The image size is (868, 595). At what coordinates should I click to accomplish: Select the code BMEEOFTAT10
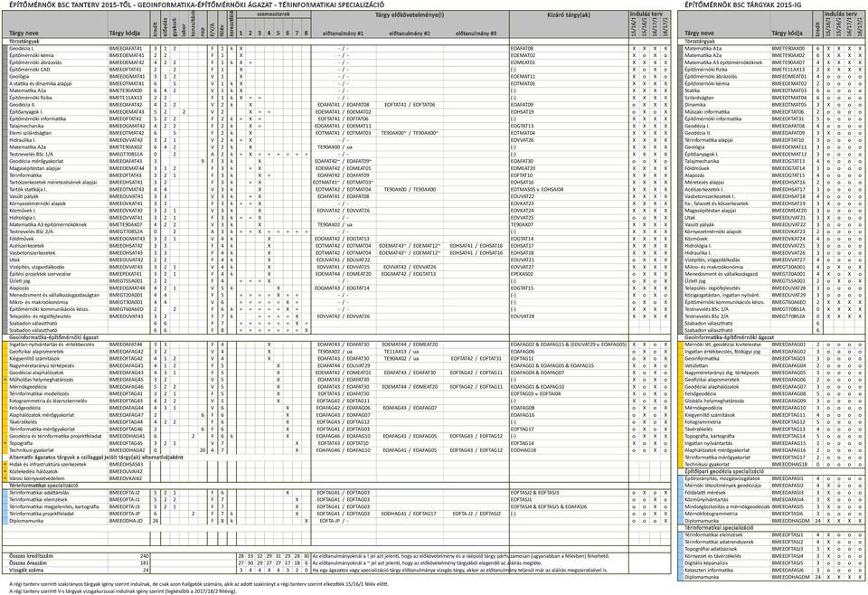coord(788,140)
